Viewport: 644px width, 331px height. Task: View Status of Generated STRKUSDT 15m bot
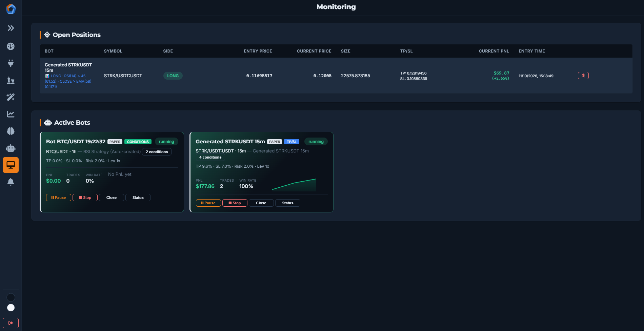288,203
